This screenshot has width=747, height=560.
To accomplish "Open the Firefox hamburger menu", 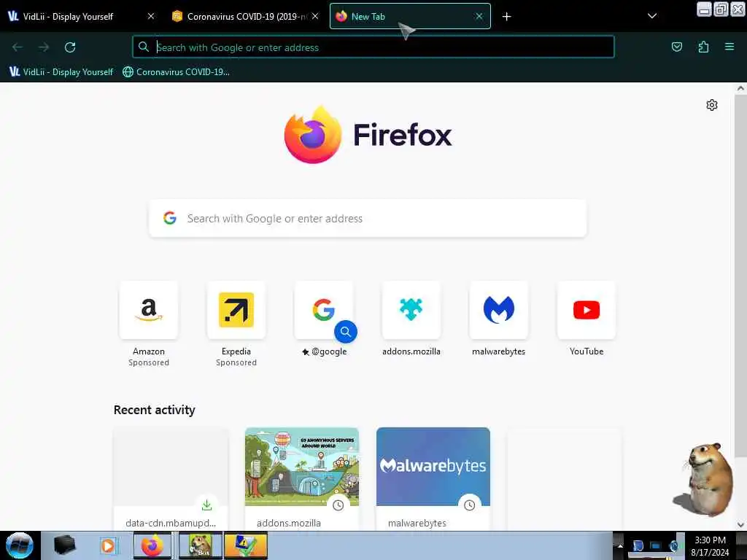I will (x=729, y=47).
